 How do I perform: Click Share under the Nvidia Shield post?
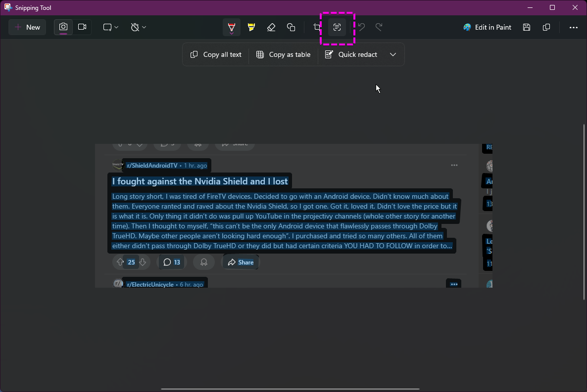coord(241,262)
